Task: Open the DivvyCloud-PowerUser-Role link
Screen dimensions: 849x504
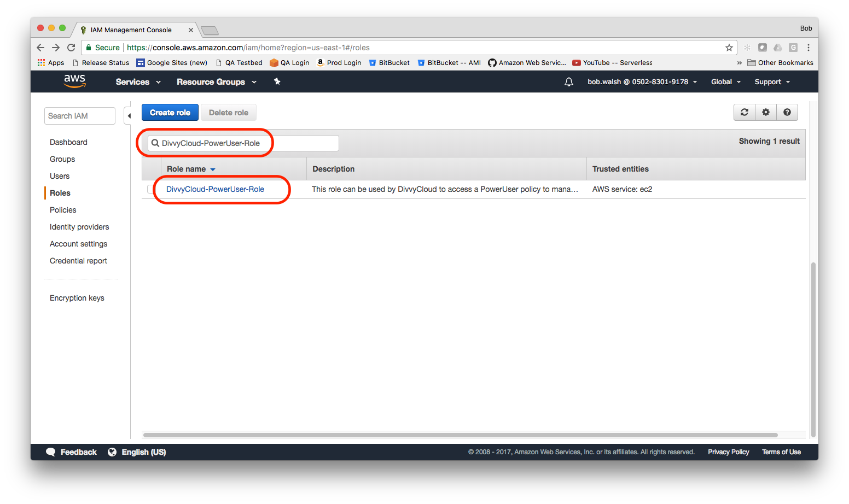Action: (215, 189)
